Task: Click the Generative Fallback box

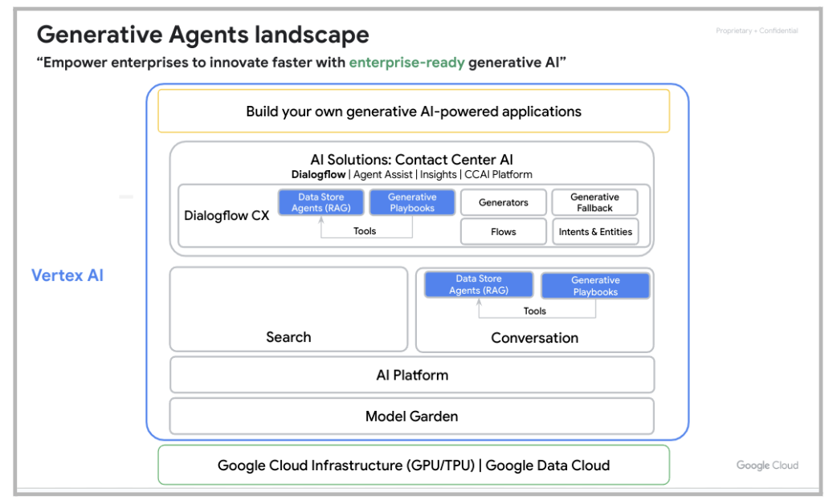Action: [594, 202]
